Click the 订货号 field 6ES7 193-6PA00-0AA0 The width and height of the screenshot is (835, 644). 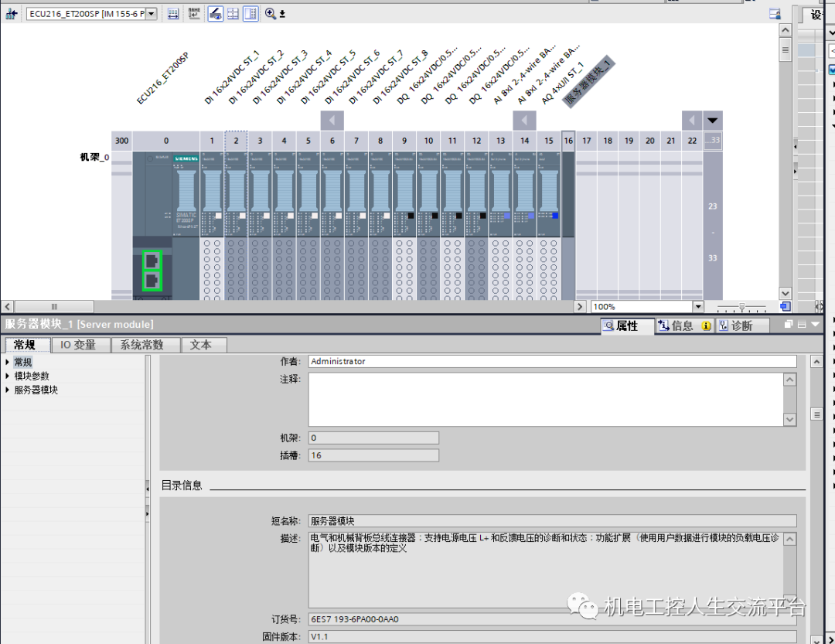552,619
